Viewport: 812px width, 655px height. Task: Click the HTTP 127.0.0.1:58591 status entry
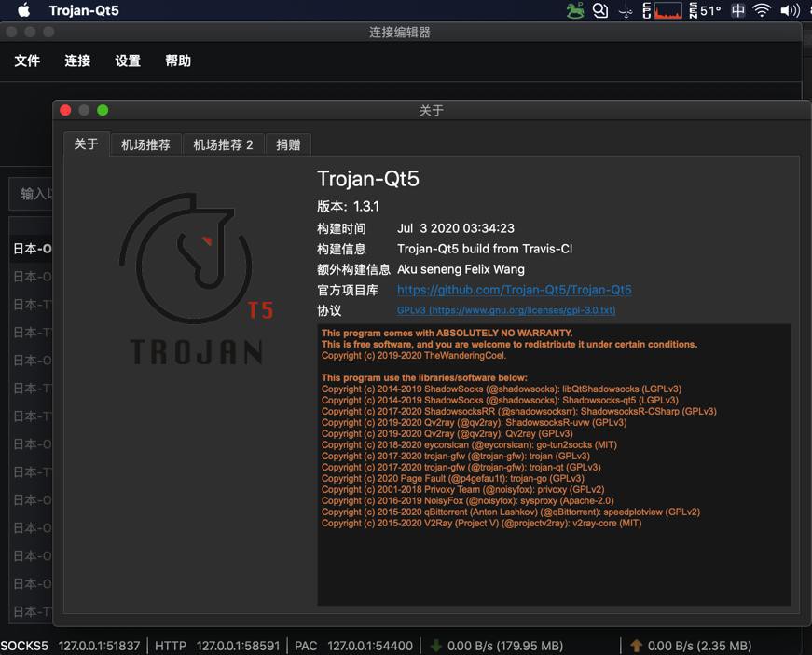pos(217,646)
